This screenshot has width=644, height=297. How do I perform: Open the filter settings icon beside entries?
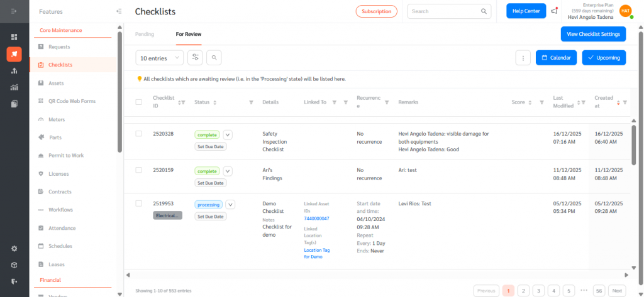click(x=196, y=58)
